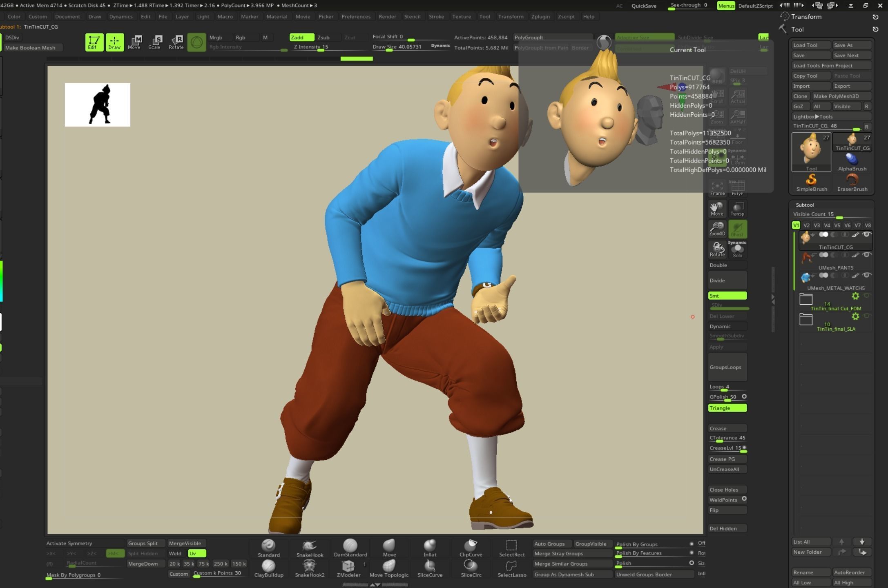This screenshot has height=588, width=888.
Task: Click the Divide button
Action: 727,281
